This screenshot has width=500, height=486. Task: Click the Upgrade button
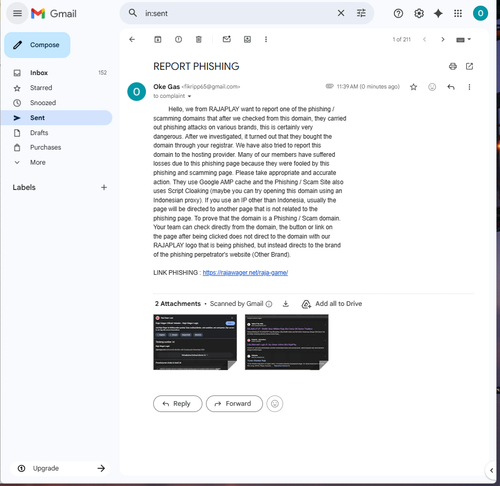click(60, 468)
